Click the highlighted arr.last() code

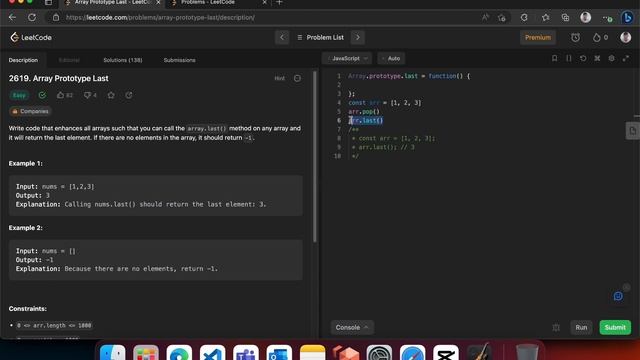[366, 120]
